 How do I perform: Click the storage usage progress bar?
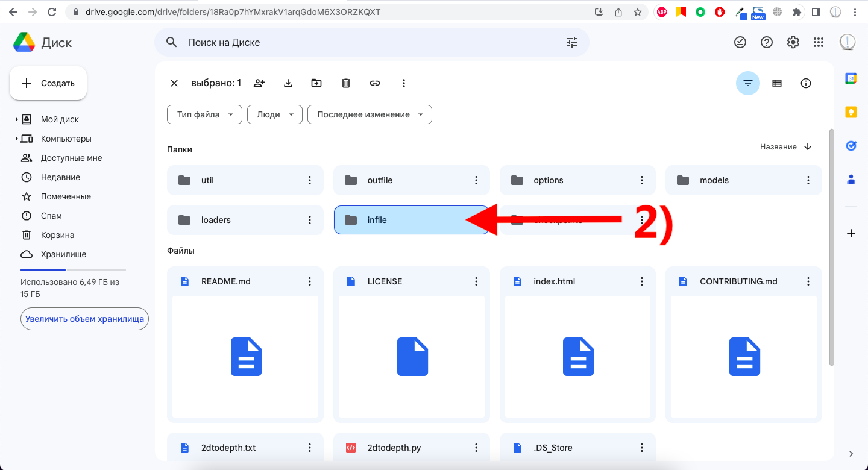[x=74, y=270]
